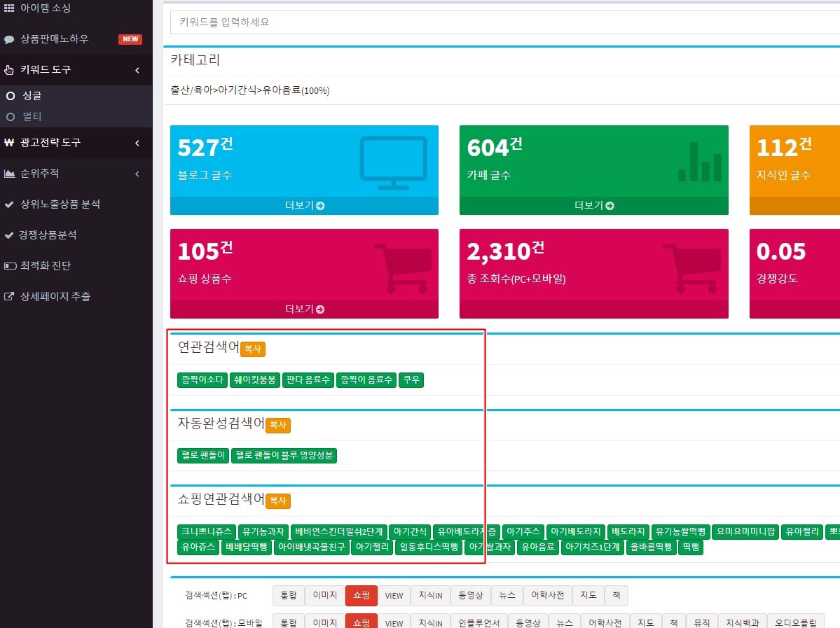Click 더보기 on the 쇼핑 상품수 card

(x=304, y=309)
